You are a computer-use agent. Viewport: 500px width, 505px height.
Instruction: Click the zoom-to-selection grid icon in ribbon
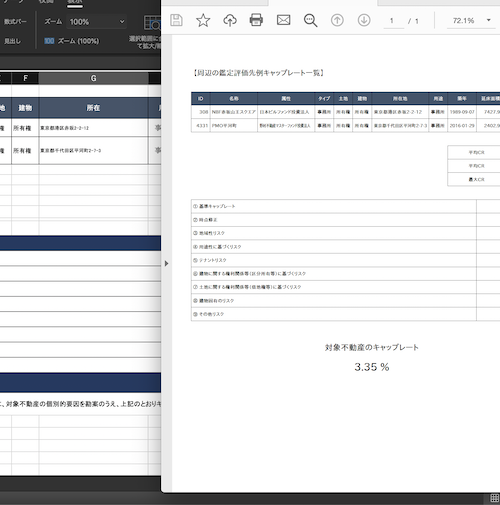(x=152, y=23)
